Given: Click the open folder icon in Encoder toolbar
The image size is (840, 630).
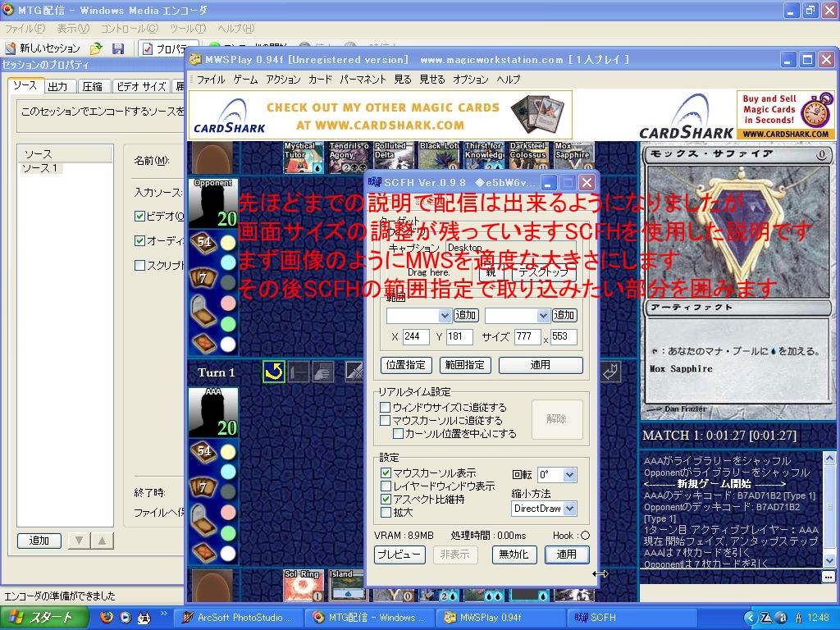Looking at the screenshot, I should pyautogui.click(x=97, y=48).
